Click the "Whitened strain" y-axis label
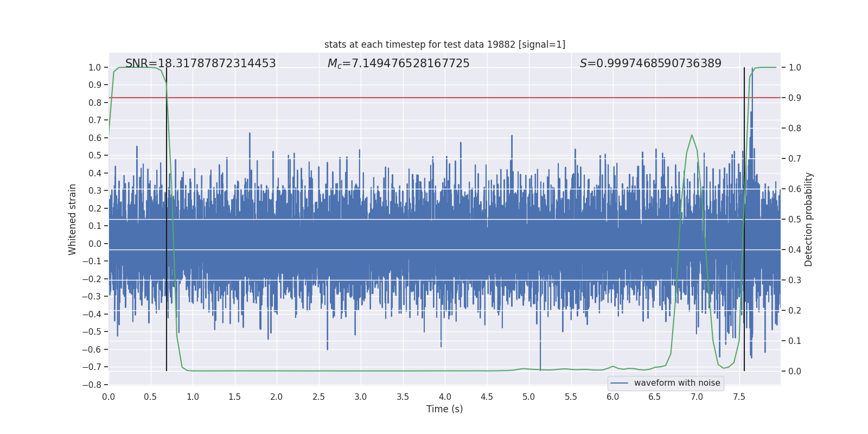The image size is (868, 434). pos(73,219)
